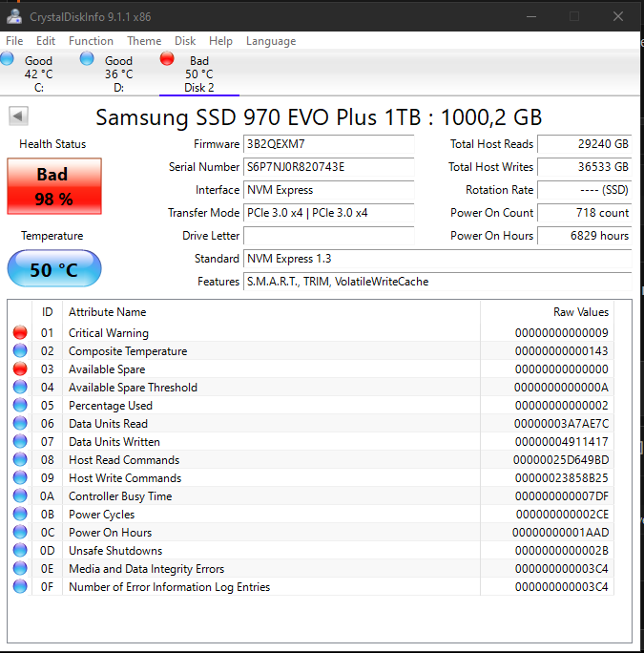Click the icon for Available Spare Threshold
The image size is (644, 653).
[x=20, y=387]
